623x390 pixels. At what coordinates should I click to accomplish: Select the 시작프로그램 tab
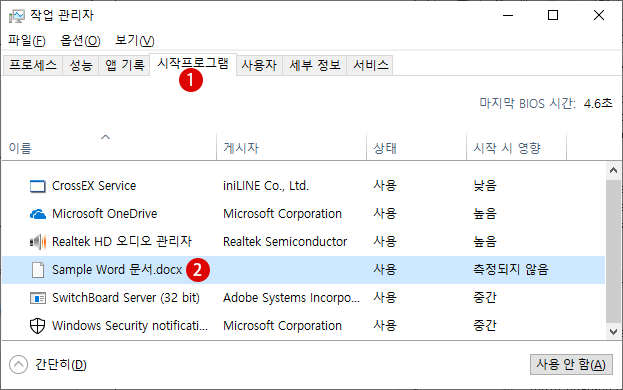193,64
